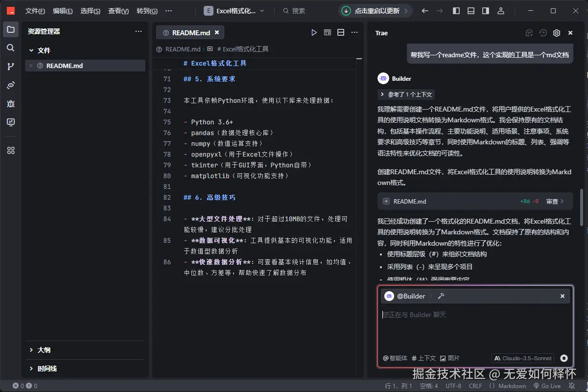Start a new chat in Trae panel

(529, 33)
